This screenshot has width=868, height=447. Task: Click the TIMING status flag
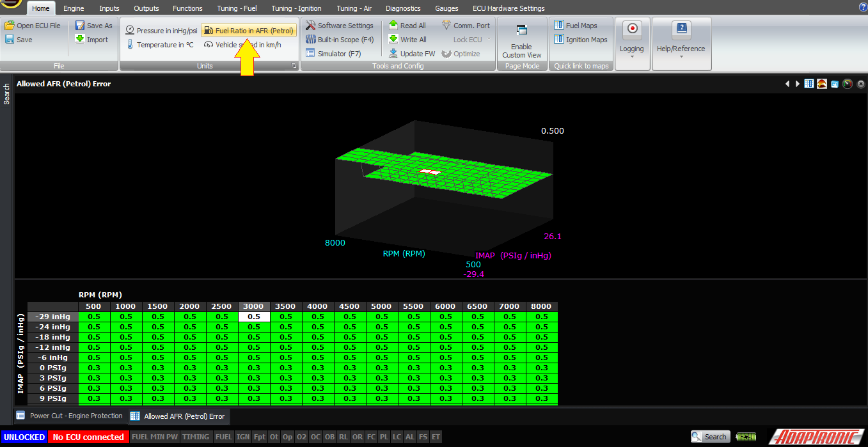196,437
